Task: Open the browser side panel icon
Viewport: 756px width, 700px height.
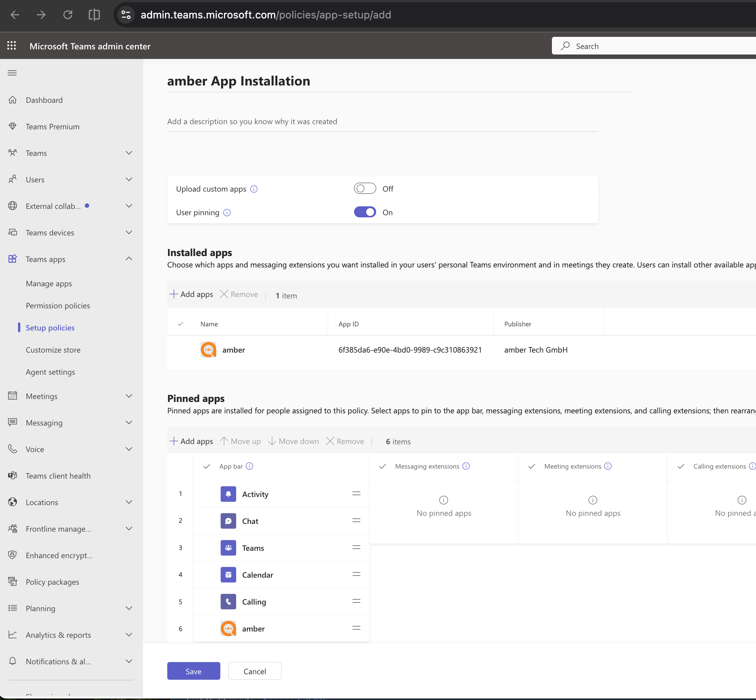Action: tap(94, 15)
